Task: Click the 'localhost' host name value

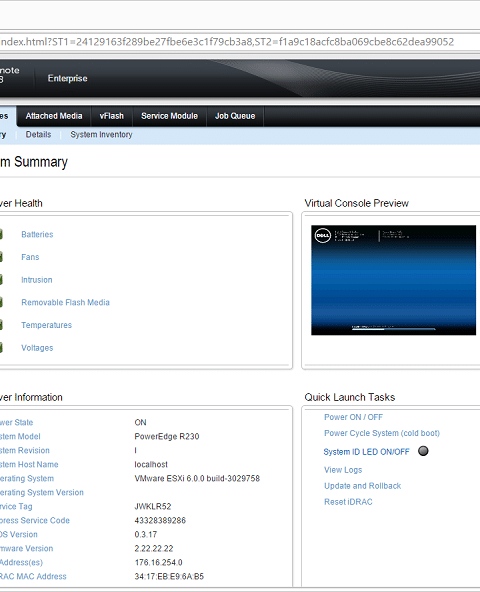Action: coord(151,464)
